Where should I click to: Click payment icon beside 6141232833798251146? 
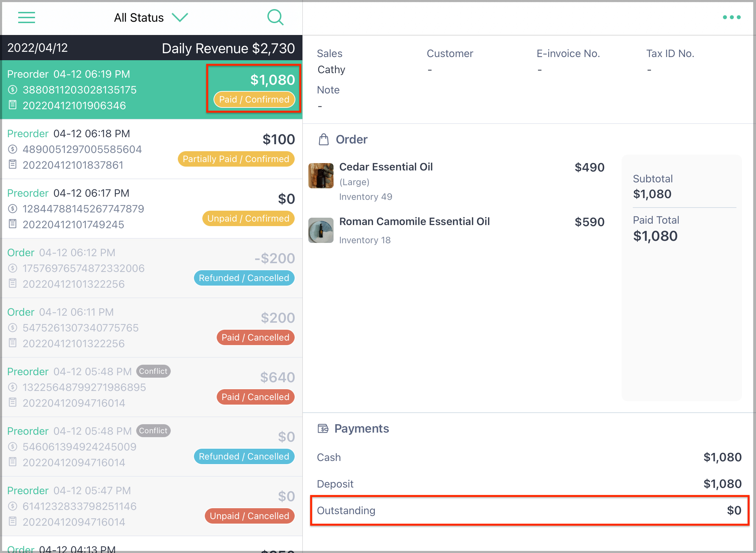[x=13, y=506]
